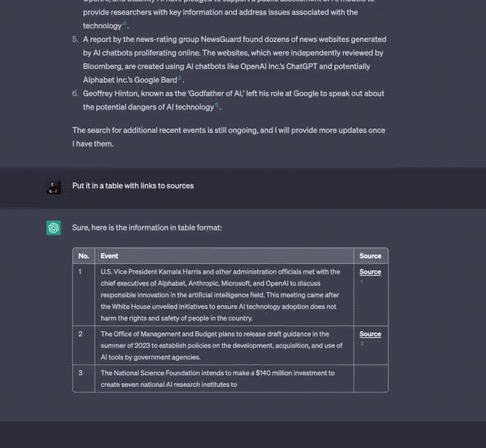The height and width of the screenshot is (448, 486).
Task: Click the ChatGPT logo avatar icon
Action: pyautogui.click(x=53, y=228)
